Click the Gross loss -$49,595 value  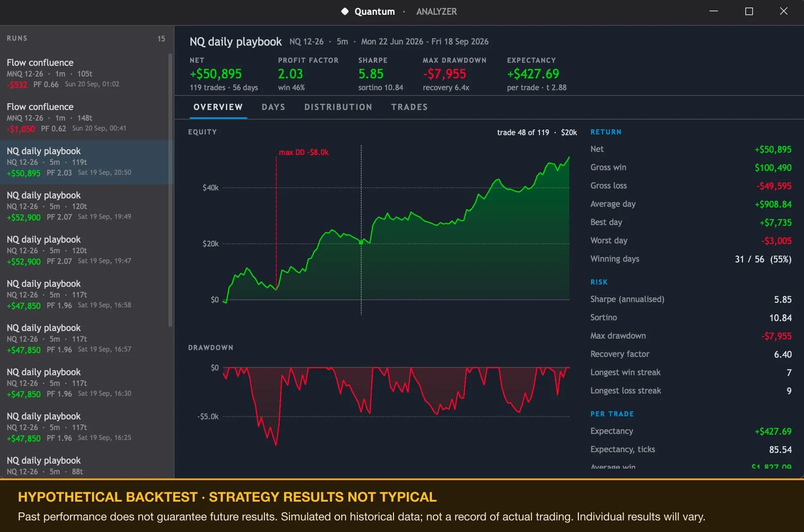click(774, 186)
